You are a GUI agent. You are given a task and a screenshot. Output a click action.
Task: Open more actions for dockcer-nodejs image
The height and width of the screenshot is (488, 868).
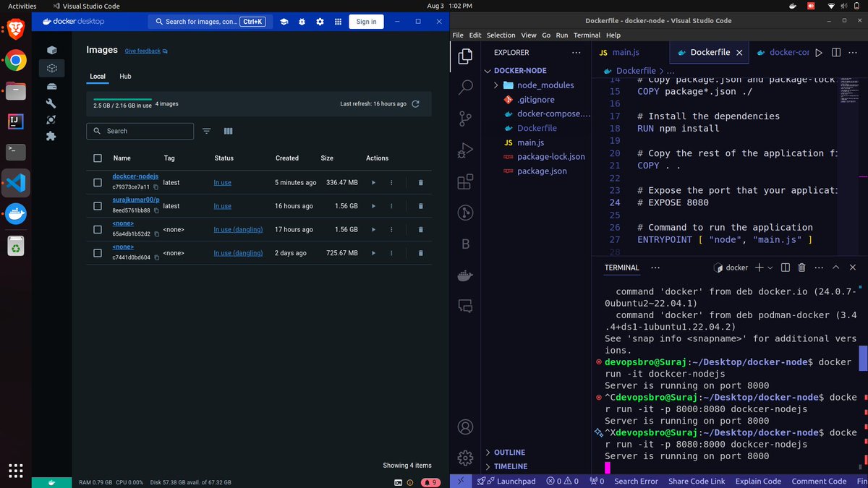pos(391,183)
